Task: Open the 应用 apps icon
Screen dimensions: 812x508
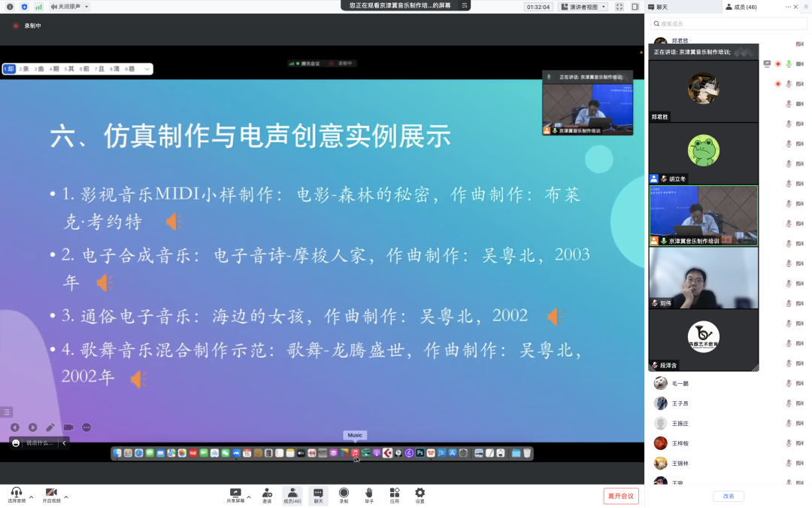Action: [x=395, y=494]
